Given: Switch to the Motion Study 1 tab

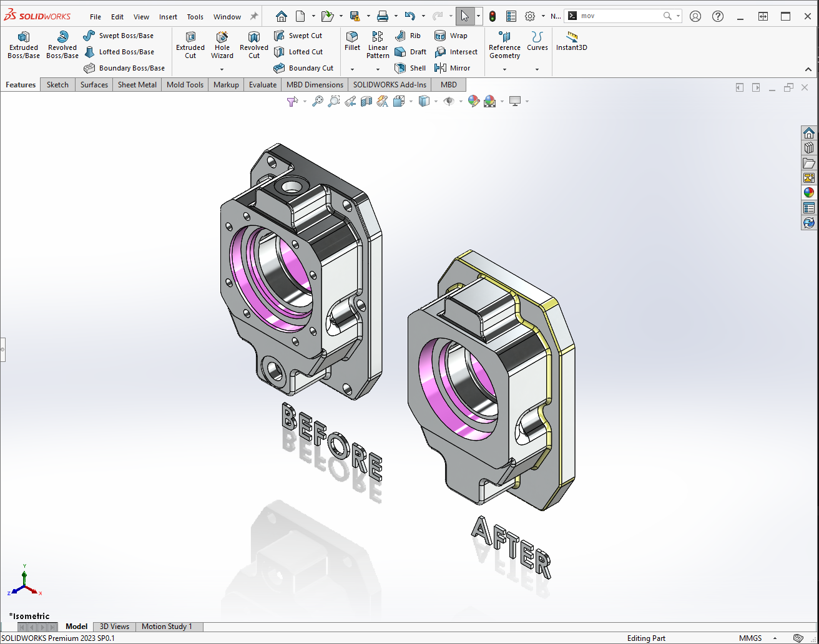Looking at the screenshot, I should tap(167, 627).
